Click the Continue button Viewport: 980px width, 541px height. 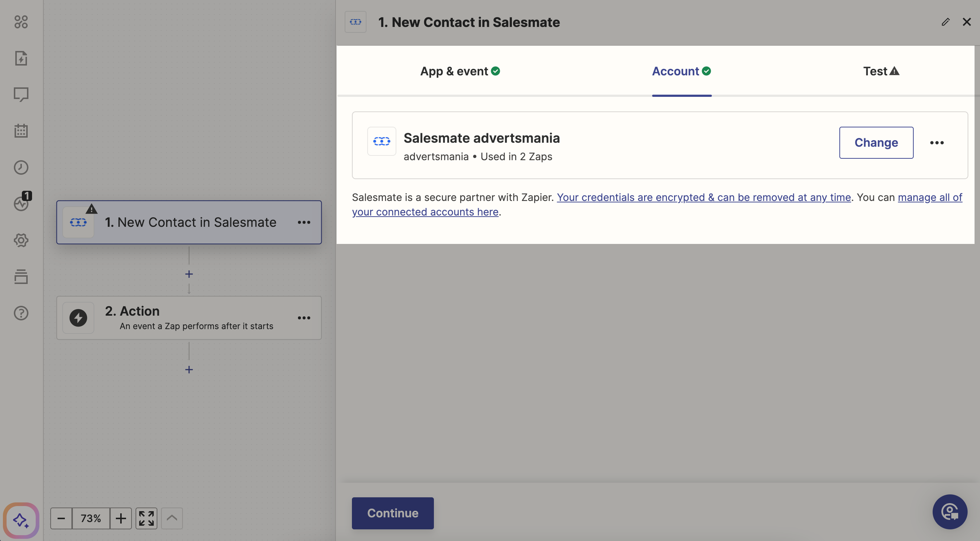click(x=393, y=513)
